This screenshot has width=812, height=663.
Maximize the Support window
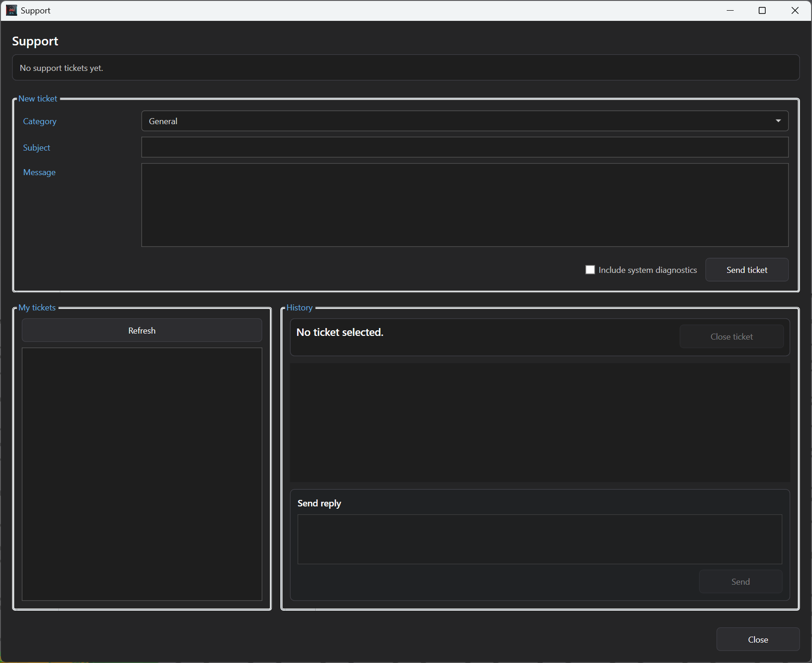coord(762,10)
